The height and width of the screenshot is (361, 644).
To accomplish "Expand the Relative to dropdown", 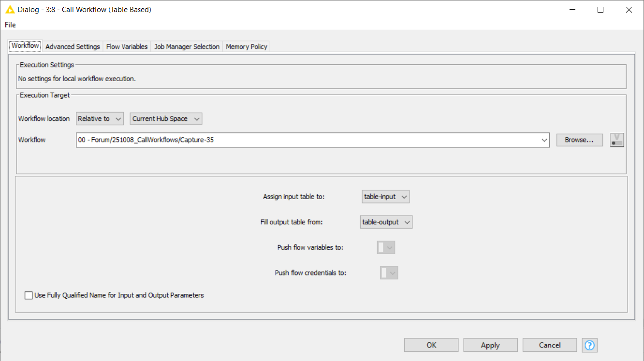I will tap(100, 119).
